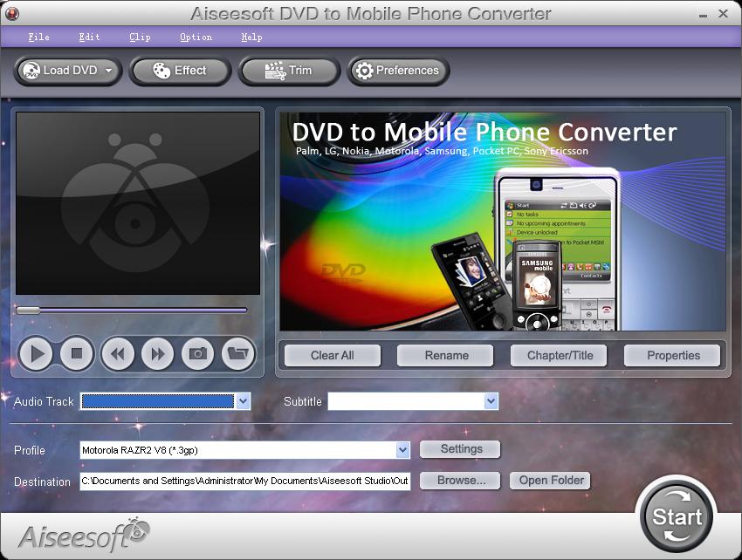Open the Subtitle dropdown list
742x560 pixels.
click(491, 401)
